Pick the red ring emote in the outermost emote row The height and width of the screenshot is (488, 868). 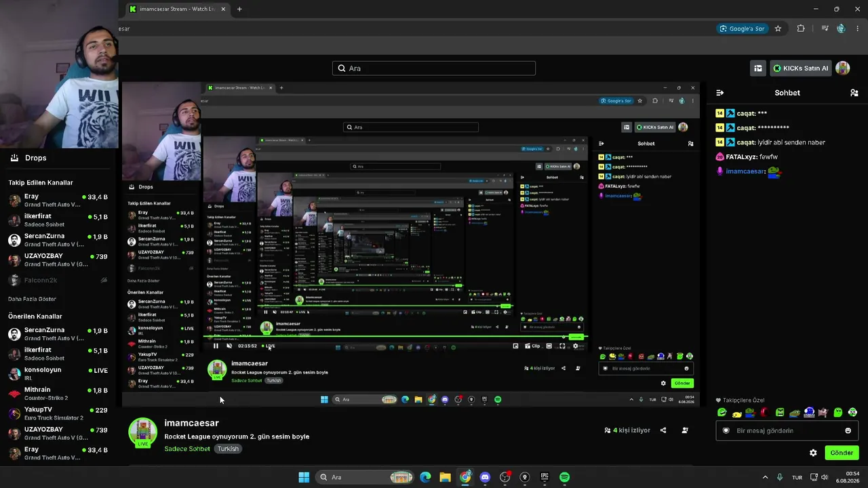tap(764, 412)
